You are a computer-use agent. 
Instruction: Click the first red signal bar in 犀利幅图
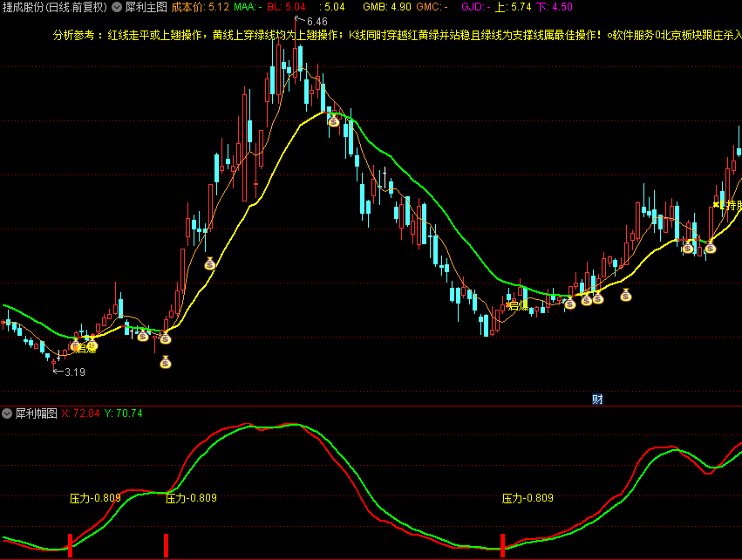(70, 546)
